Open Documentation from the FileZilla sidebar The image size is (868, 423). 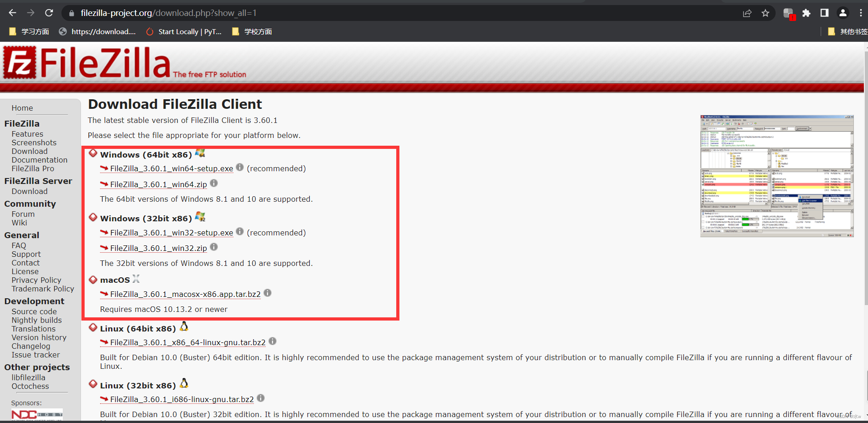[40, 160]
